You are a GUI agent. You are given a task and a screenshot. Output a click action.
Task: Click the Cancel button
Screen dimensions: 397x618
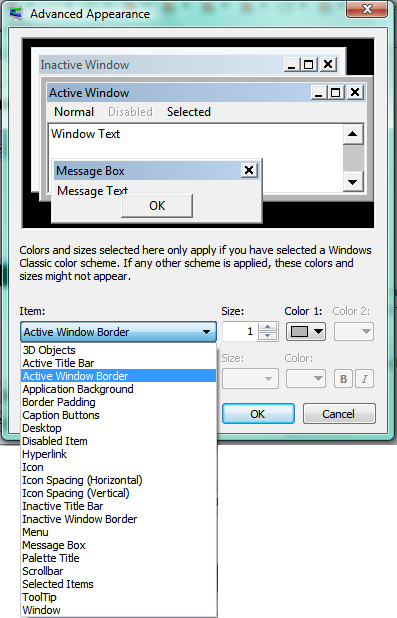point(339,414)
